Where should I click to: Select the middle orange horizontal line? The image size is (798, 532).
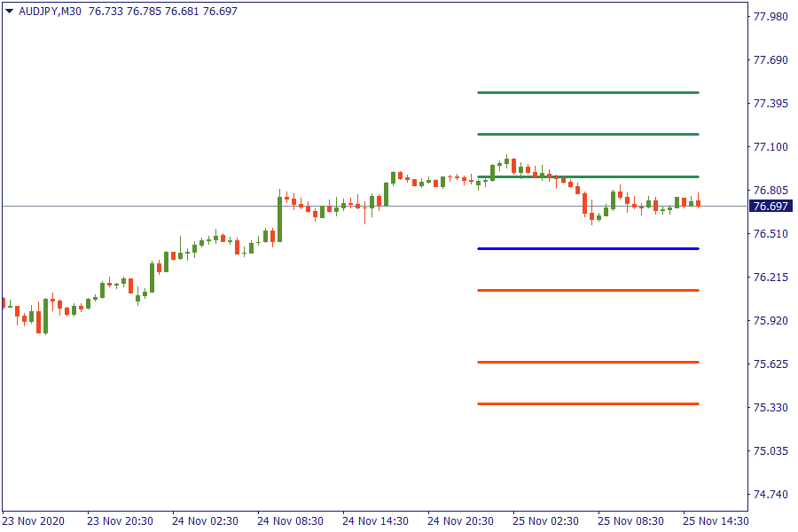point(588,362)
